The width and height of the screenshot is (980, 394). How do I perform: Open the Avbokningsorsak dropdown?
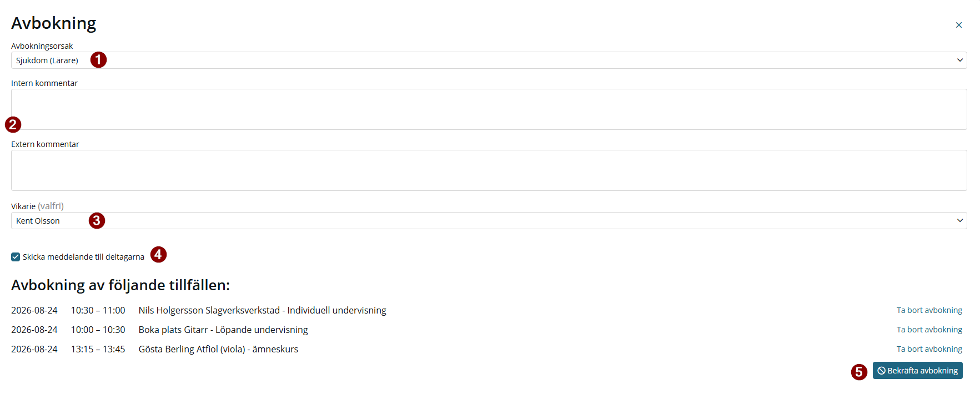pos(489,60)
